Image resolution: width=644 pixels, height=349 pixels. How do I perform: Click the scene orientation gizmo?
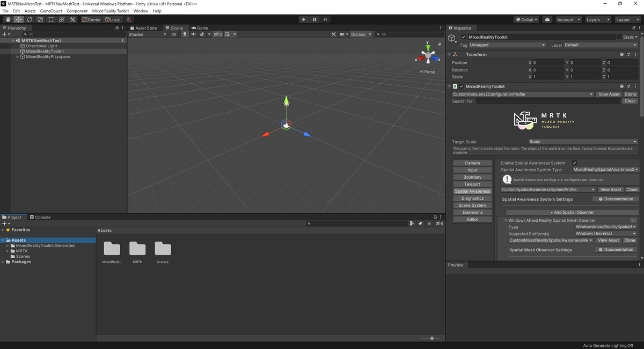[x=428, y=54]
